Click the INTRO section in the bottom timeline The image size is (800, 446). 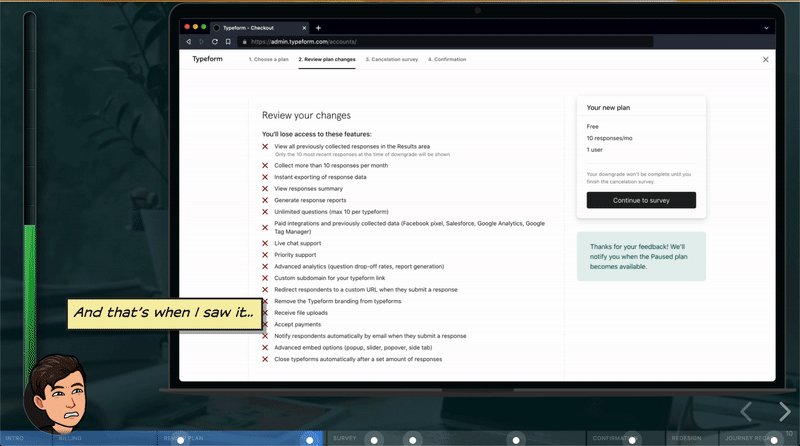coord(14,438)
